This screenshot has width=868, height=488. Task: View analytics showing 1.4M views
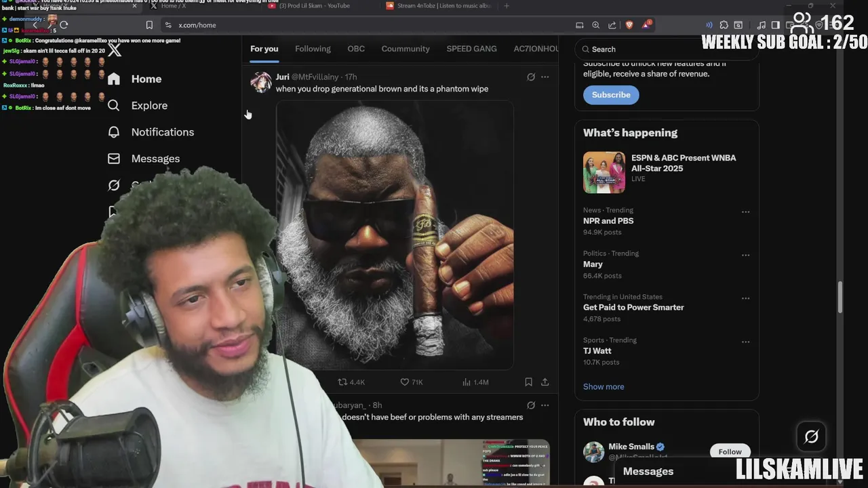(475, 382)
